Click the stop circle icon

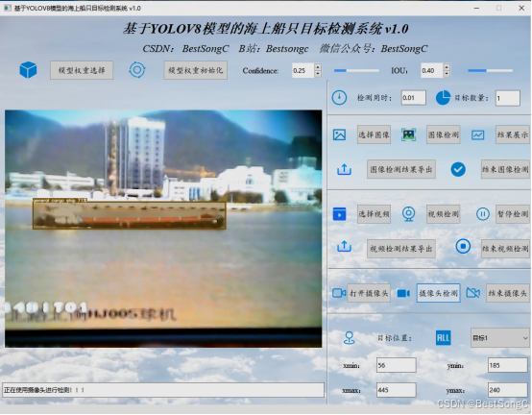pyautogui.click(x=463, y=246)
